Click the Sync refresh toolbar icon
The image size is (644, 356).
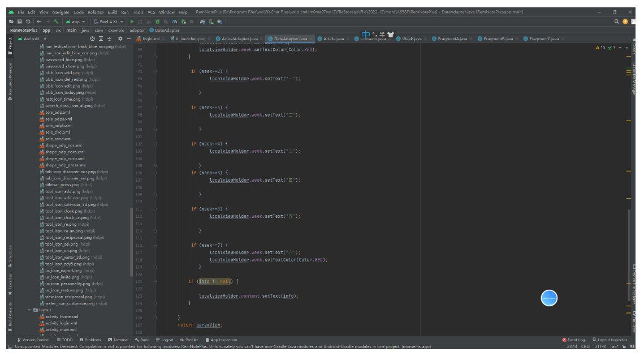28,22
